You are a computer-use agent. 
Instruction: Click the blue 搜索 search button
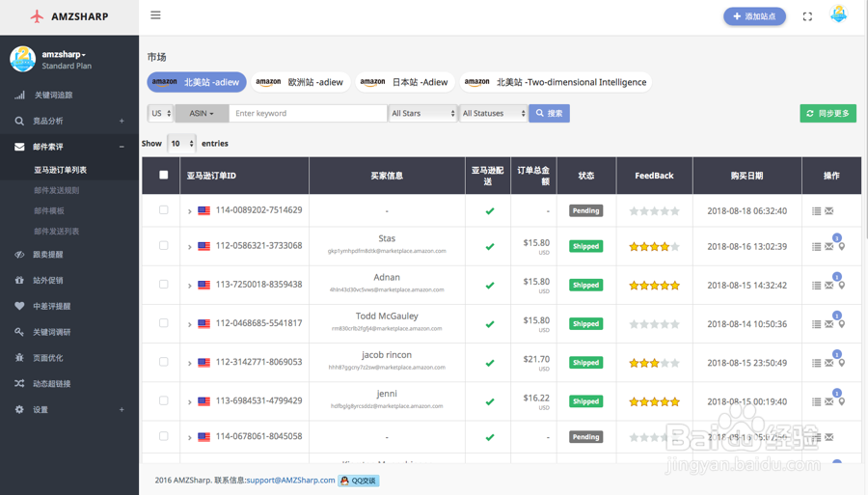point(549,113)
